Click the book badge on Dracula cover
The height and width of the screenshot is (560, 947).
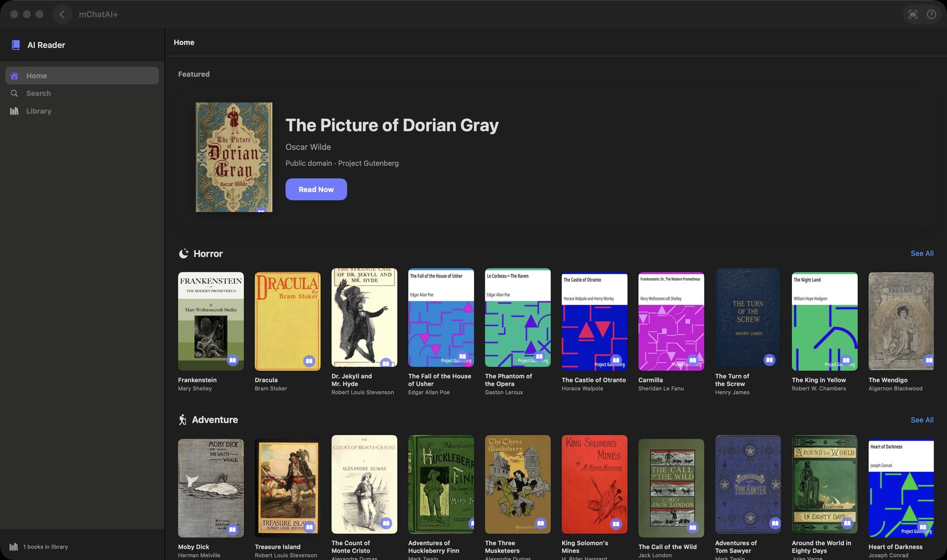click(309, 361)
